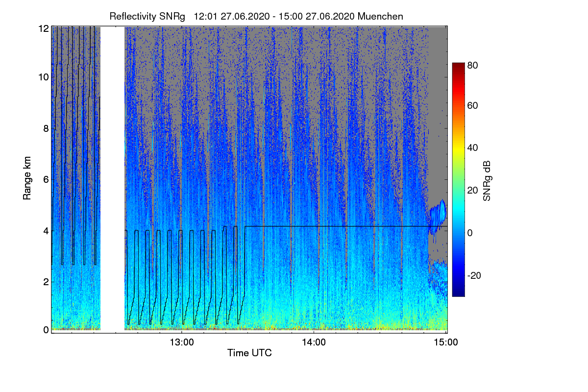This screenshot has width=588, height=392.
Task: Click the end time '15:00 27.06.2020' in title
Action: click(x=317, y=16)
